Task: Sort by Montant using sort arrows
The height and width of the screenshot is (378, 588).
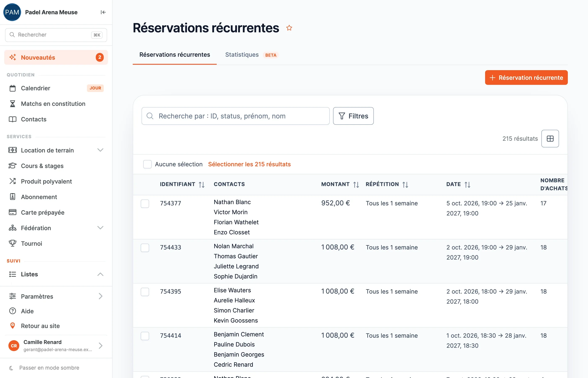Action: 356,185
